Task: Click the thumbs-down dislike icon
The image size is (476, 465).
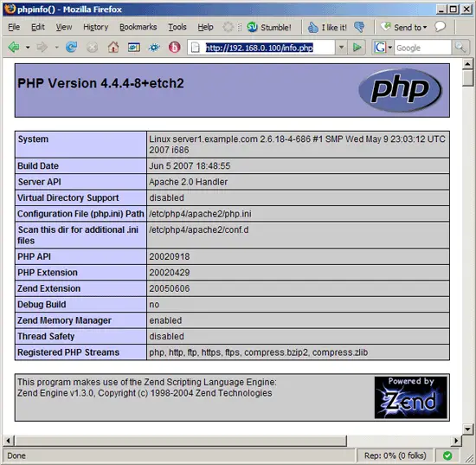Action: pos(359,28)
